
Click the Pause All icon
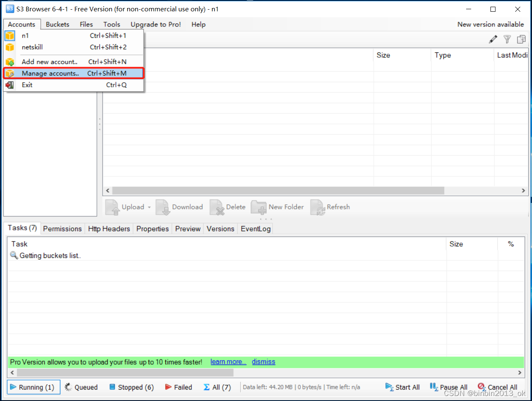(x=434, y=387)
